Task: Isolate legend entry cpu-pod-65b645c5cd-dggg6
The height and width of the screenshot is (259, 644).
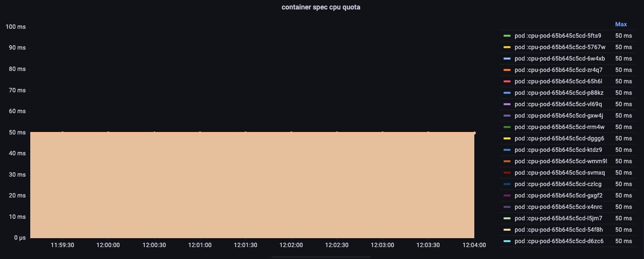Action: pyautogui.click(x=559, y=138)
